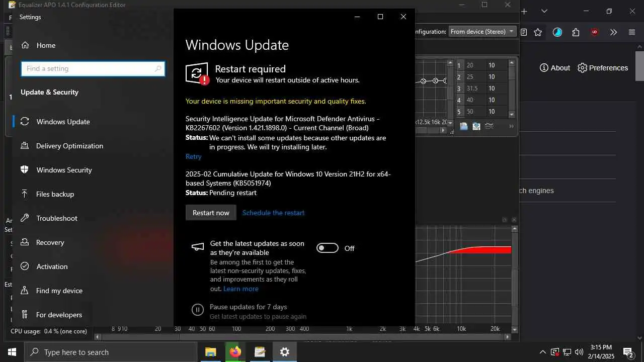This screenshot has width=644, height=362.
Task: Click the Retry link
Action: tap(193, 156)
